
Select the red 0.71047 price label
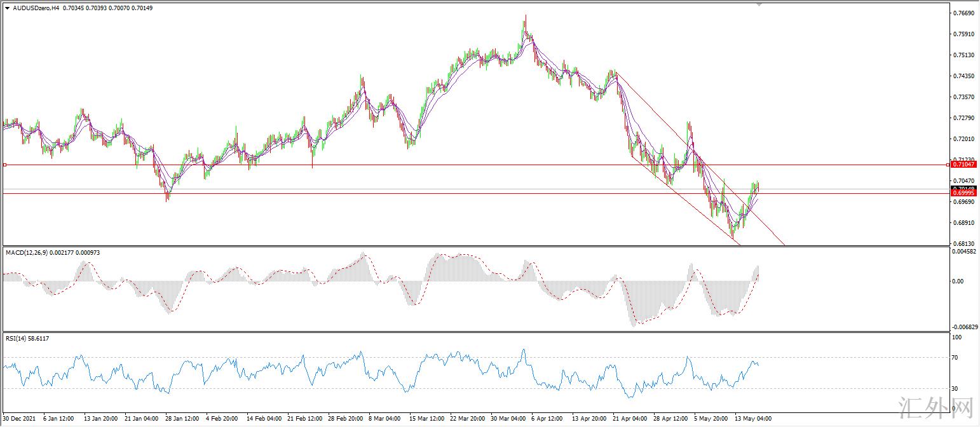[x=965, y=165]
